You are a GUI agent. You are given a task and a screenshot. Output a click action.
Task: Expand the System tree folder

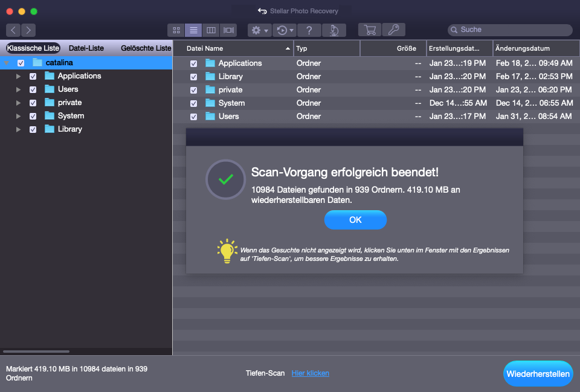pyautogui.click(x=18, y=116)
